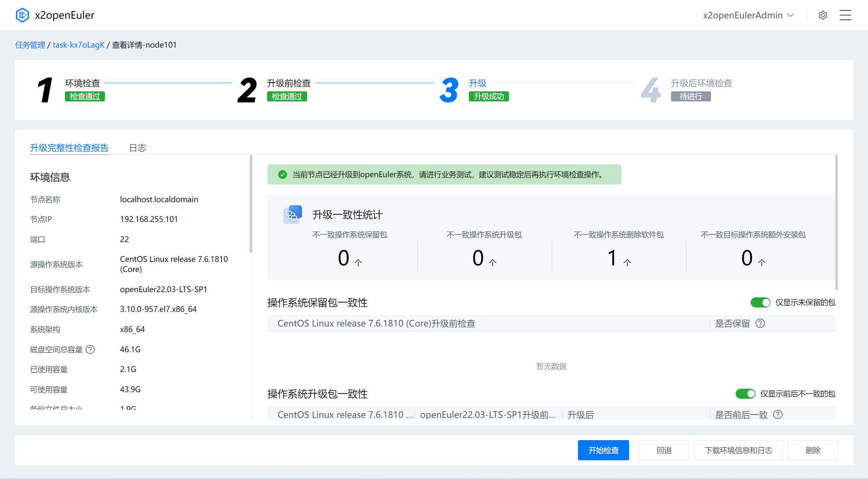This screenshot has height=479, width=868.
Task: Select step 4 升级后环境检查
Action: pyautogui.click(x=686, y=90)
